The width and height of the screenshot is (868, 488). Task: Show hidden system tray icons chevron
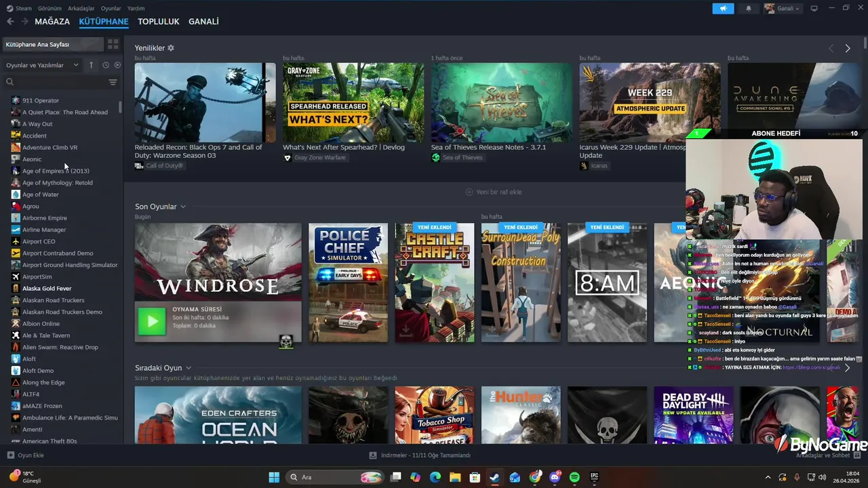tap(768, 477)
